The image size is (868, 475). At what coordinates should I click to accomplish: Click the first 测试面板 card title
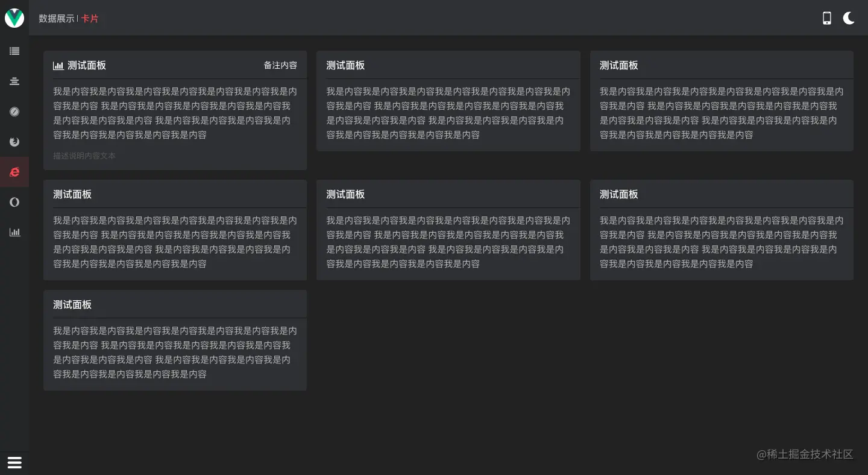[x=86, y=65]
